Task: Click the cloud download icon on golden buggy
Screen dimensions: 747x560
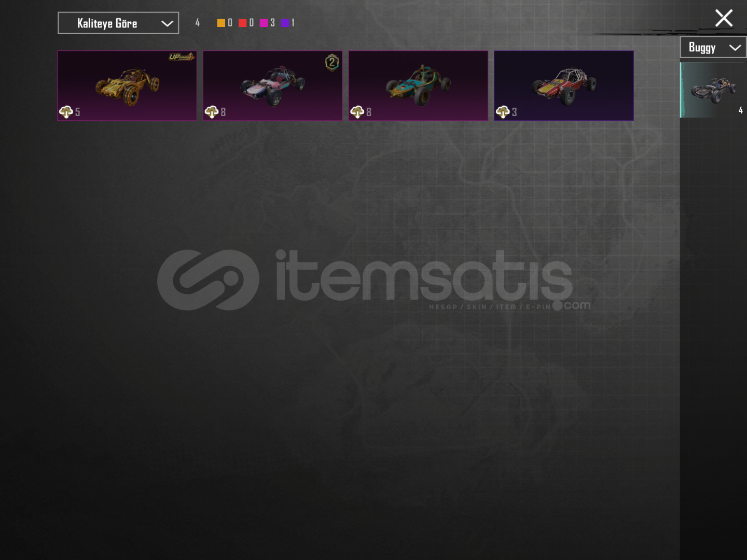Action: point(66,112)
